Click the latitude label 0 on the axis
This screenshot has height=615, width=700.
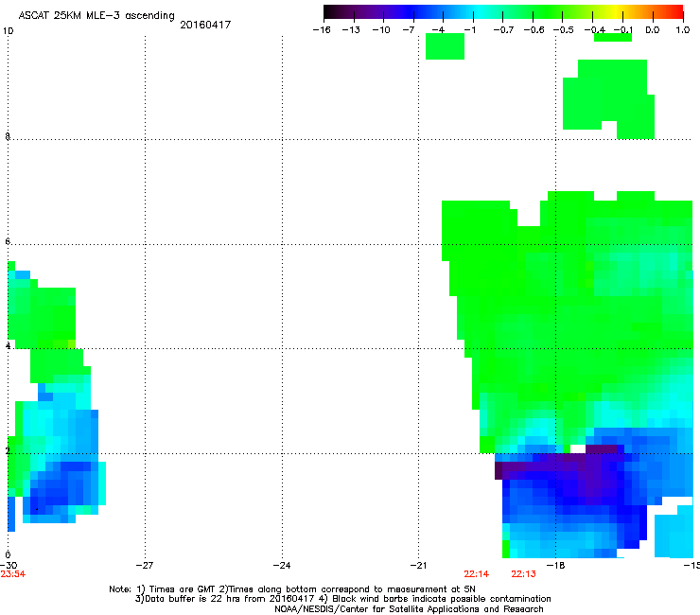8,555
